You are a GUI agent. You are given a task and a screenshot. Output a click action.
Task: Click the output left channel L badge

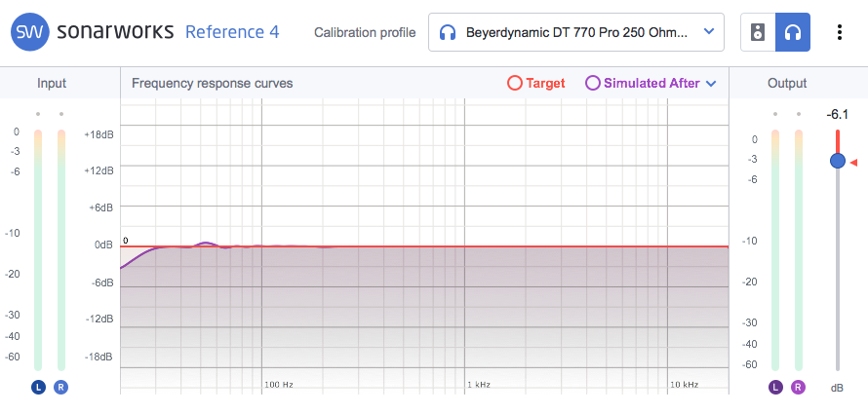[x=775, y=387]
